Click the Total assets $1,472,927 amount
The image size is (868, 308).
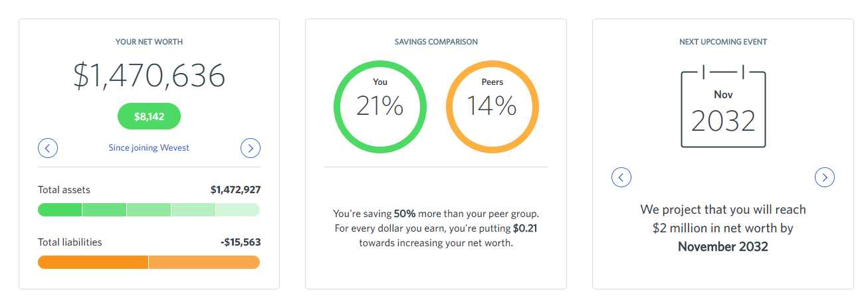point(235,190)
